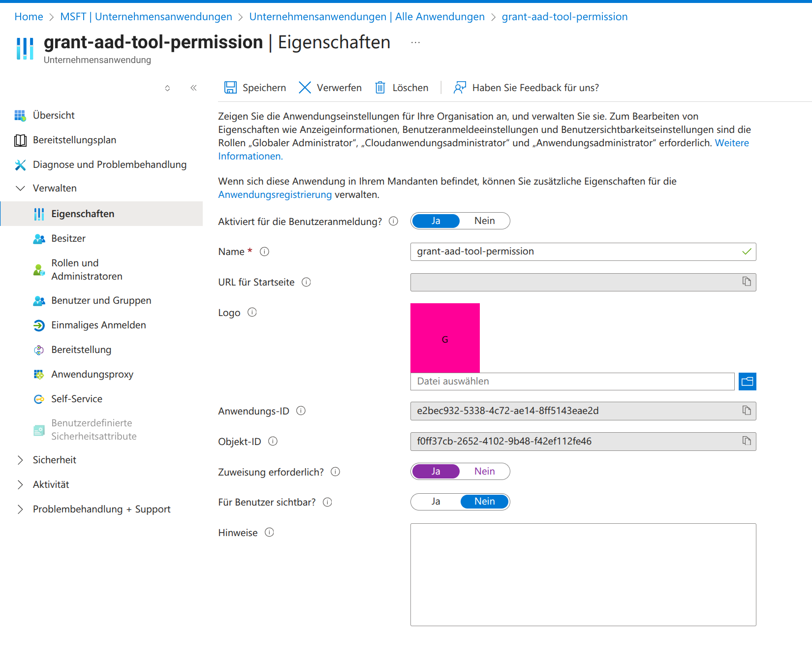Expand the Sicherheit section
This screenshot has width=812, height=669.
pyautogui.click(x=54, y=460)
